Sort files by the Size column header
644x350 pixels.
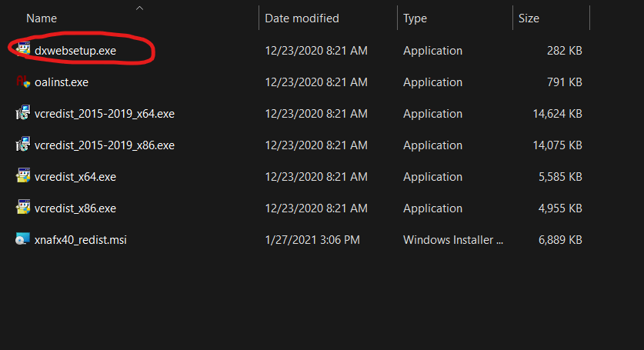point(529,18)
